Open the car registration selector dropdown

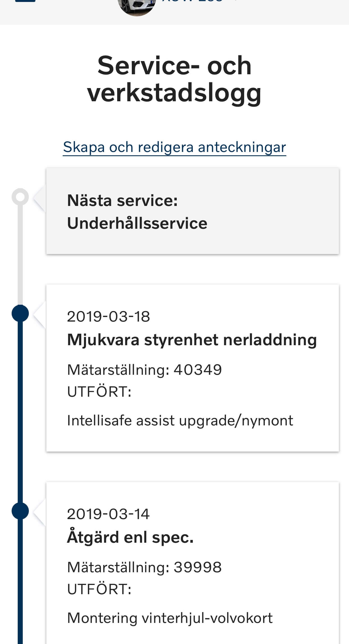pyautogui.click(x=200, y=1)
